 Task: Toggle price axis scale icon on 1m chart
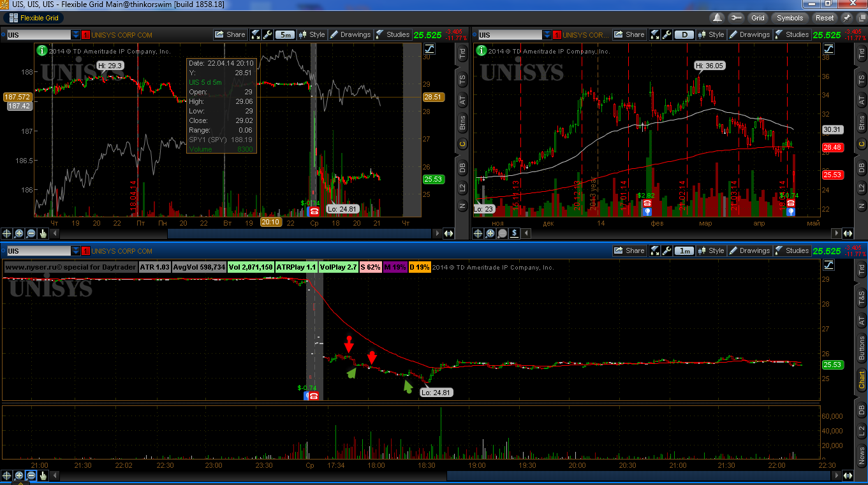coord(828,264)
